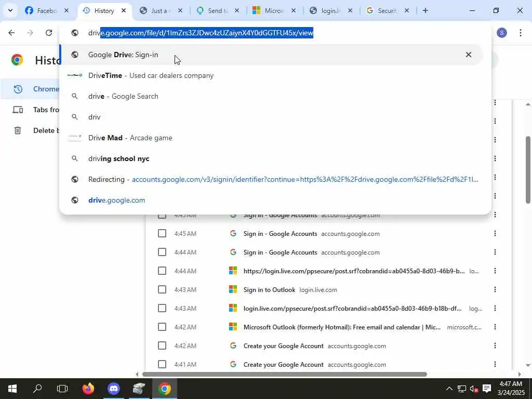The height and width of the screenshot is (399, 532).
Task: Select Google Drive: Sign-in suggestion
Action: click(x=271, y=55)
